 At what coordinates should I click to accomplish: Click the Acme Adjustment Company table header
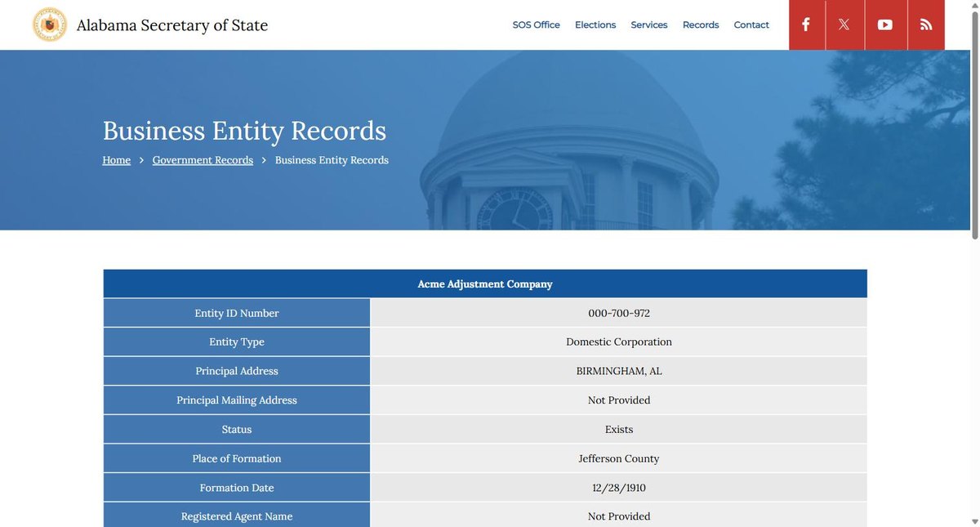click(x=485, y=284)
